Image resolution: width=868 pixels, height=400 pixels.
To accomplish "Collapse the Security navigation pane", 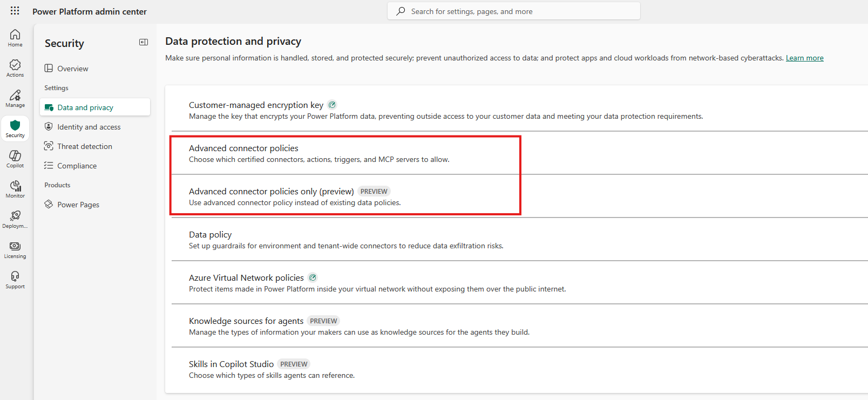I will pos(144,42).
